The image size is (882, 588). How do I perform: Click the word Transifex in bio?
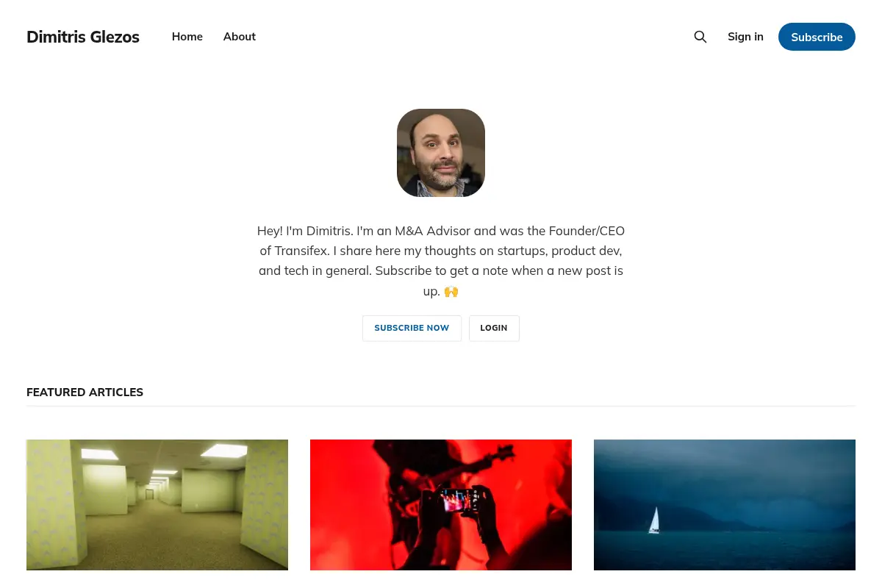click(301, 251)
